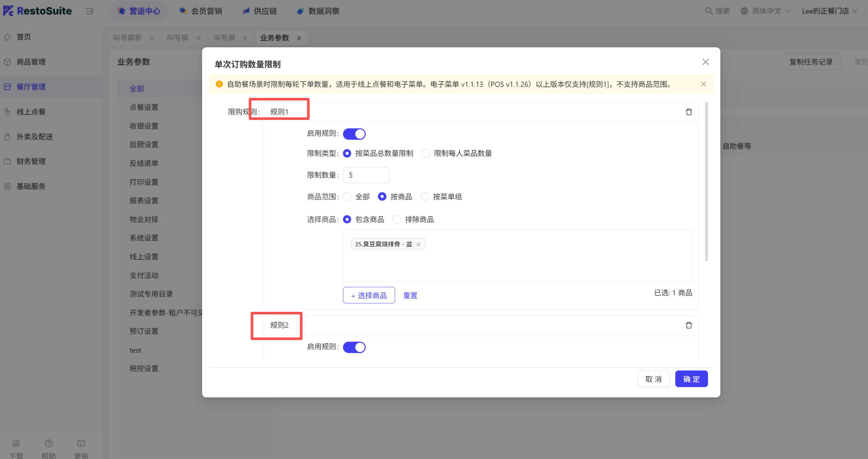Click the trash icon for 规则2
The image size is (868, 459).
[x=688, y=325]
